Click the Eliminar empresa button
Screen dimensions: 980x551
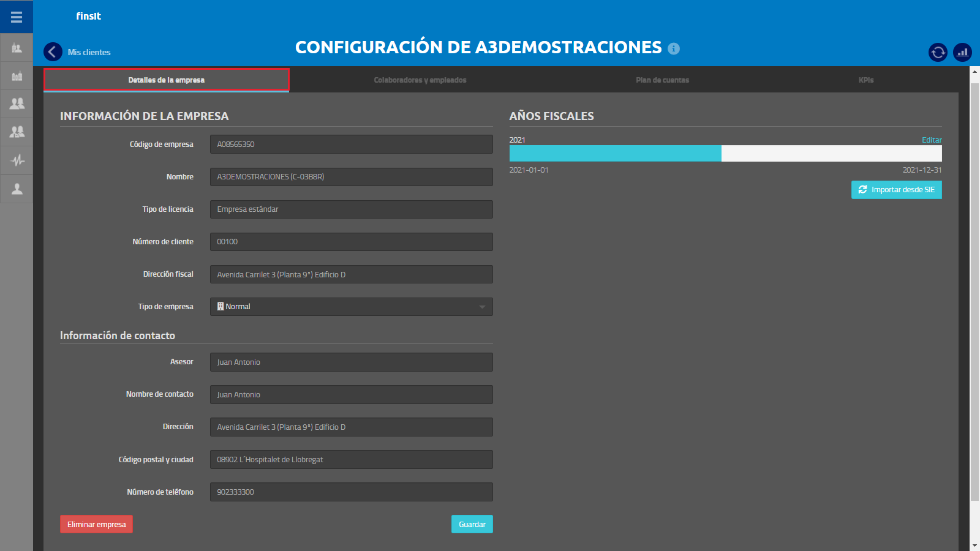(96, 524)
